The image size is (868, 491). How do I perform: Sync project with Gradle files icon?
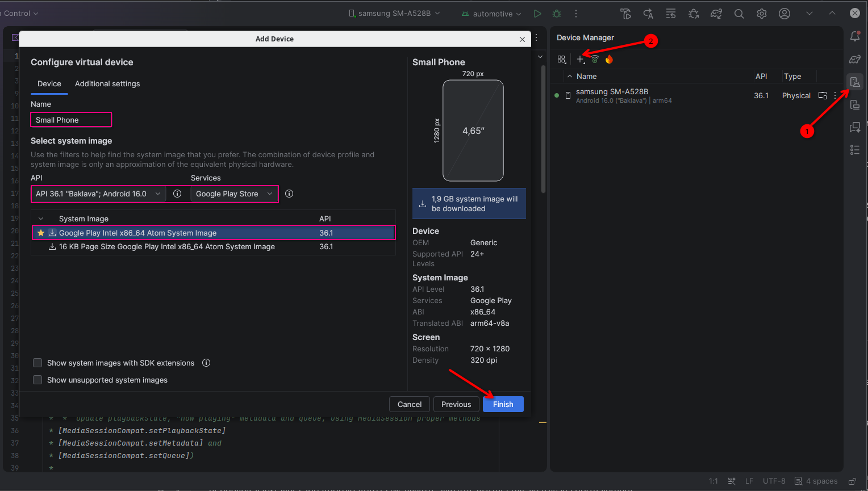(716, 14)
